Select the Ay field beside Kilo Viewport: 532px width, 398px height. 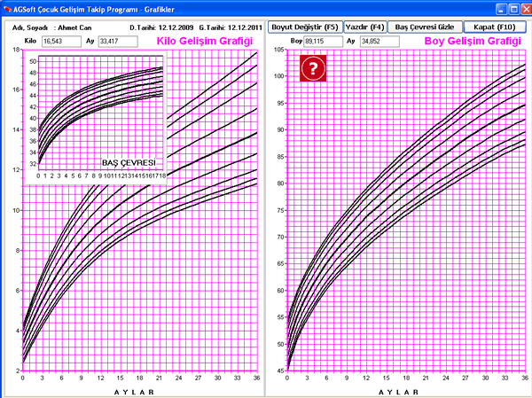pos(115,41)
